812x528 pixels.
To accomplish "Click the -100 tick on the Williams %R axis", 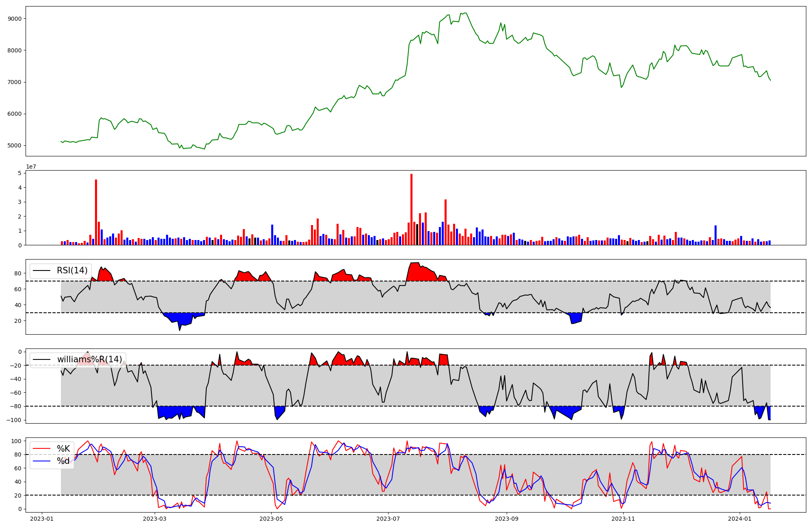I will point(14,420).
